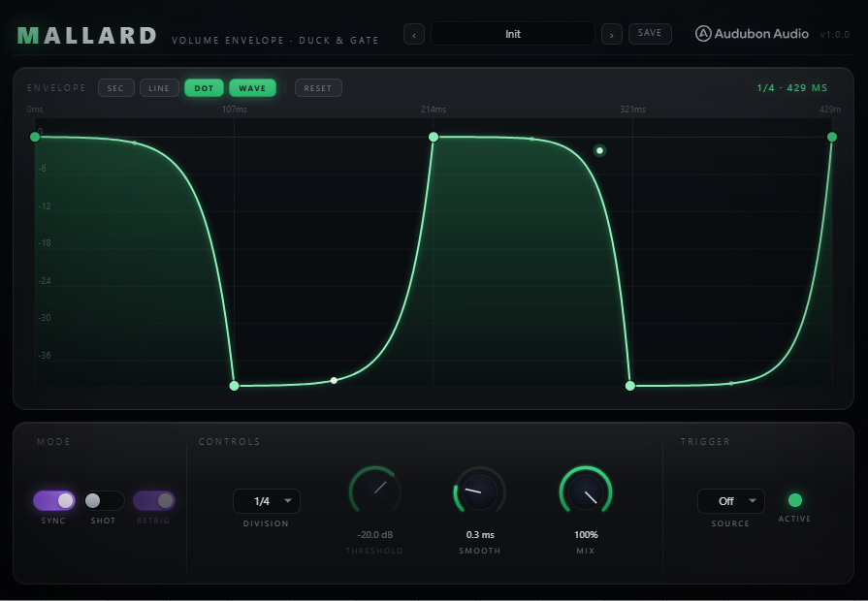Select the envelope start node at 0ms
868x601 pixels.
pos(35,137)
